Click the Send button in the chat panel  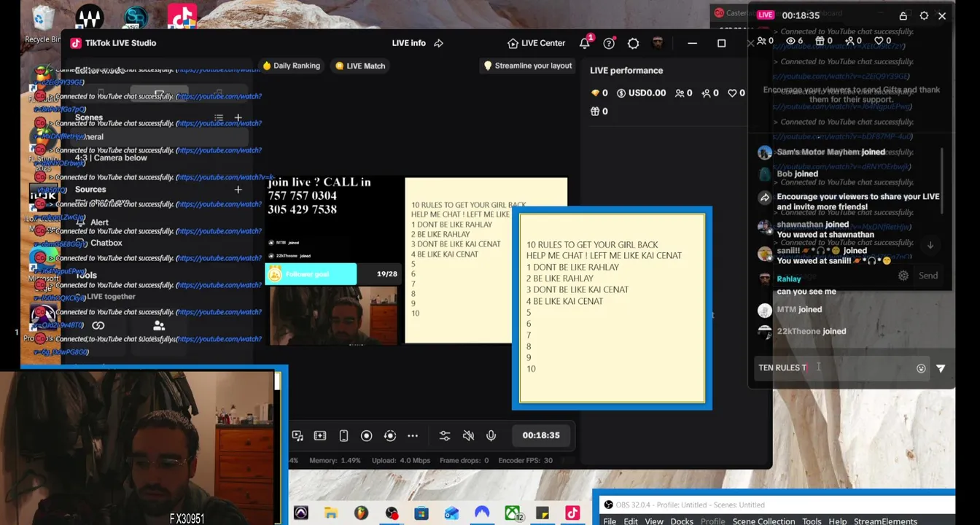pos(928,276)
